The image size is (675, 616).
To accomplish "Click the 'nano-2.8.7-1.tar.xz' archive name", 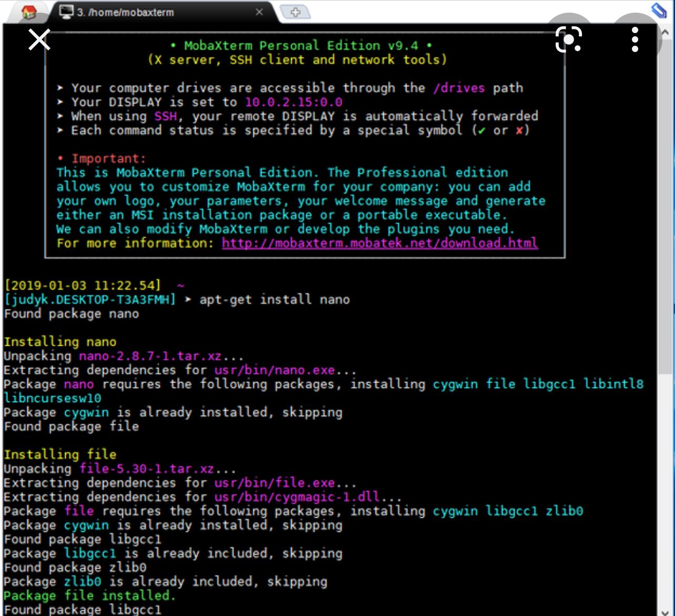I will pyautogui.click(x=150, y=356).
